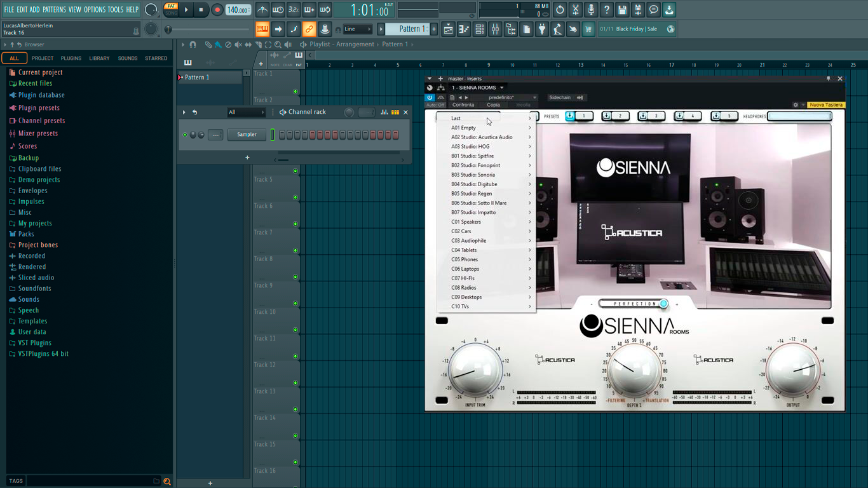Toggle the link to controller icon

click(309, 29)
